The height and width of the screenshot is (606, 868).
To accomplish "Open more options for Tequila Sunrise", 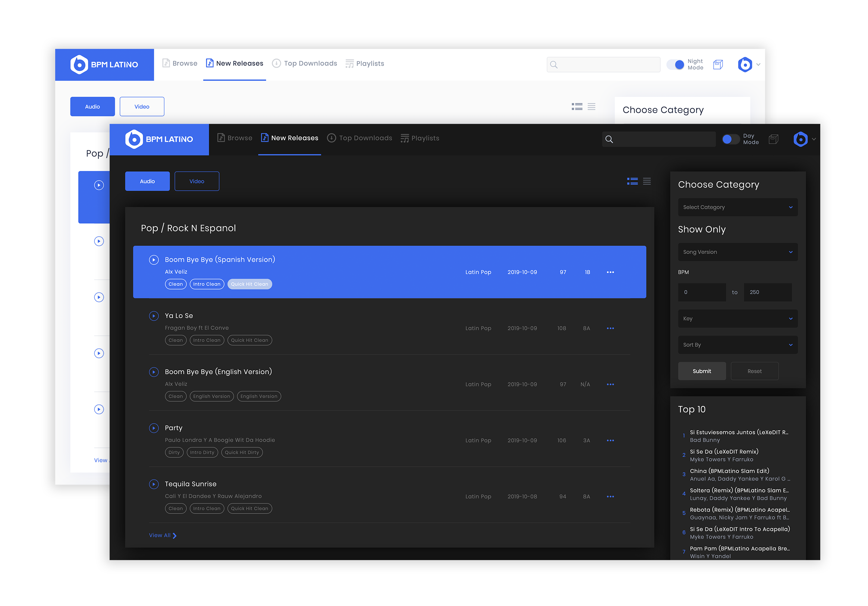I will pyautogui.click(x=610, y=496).
